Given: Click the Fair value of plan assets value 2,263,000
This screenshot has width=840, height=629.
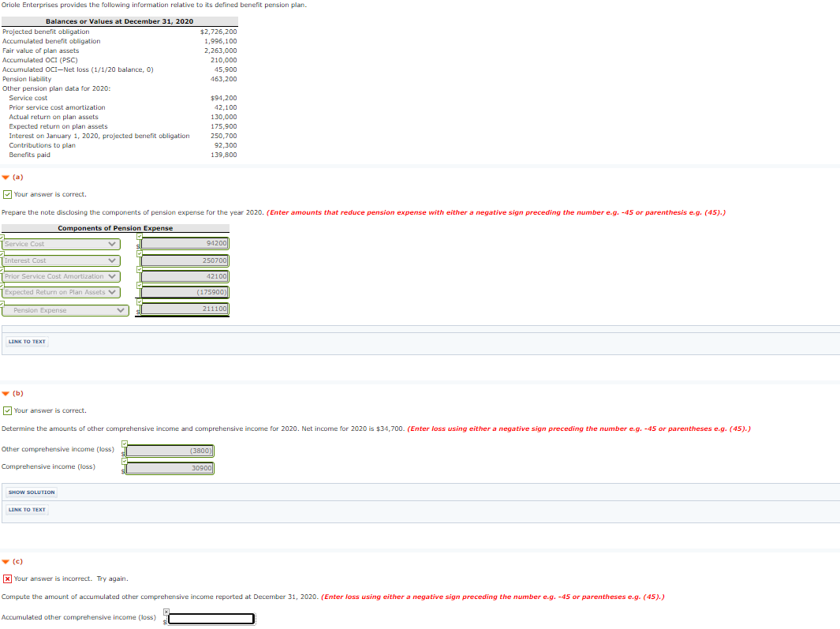Looking at the screenshot, I should click(220, 51).
